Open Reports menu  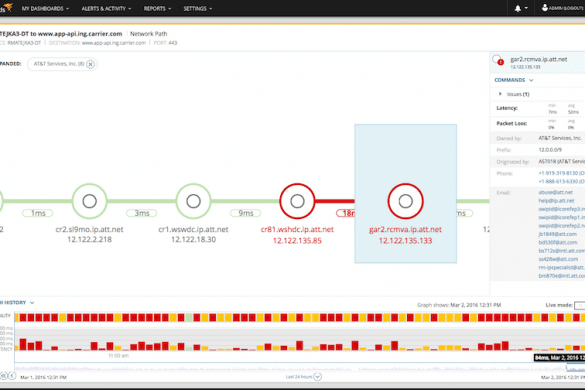point(157,9)
